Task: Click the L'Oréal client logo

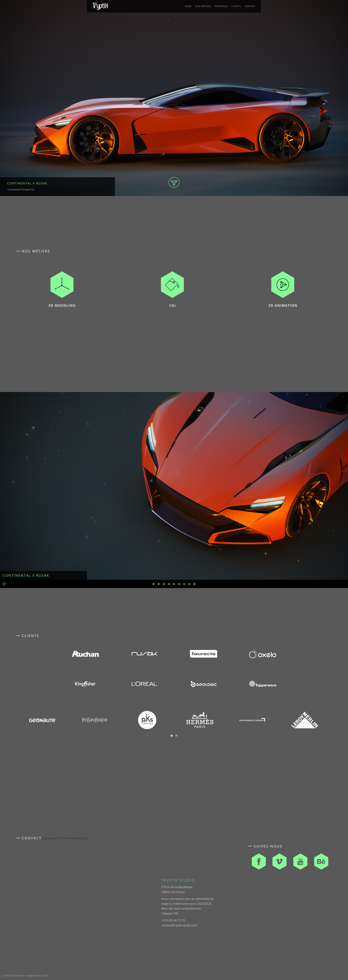Action: click(x=144, y=684)
